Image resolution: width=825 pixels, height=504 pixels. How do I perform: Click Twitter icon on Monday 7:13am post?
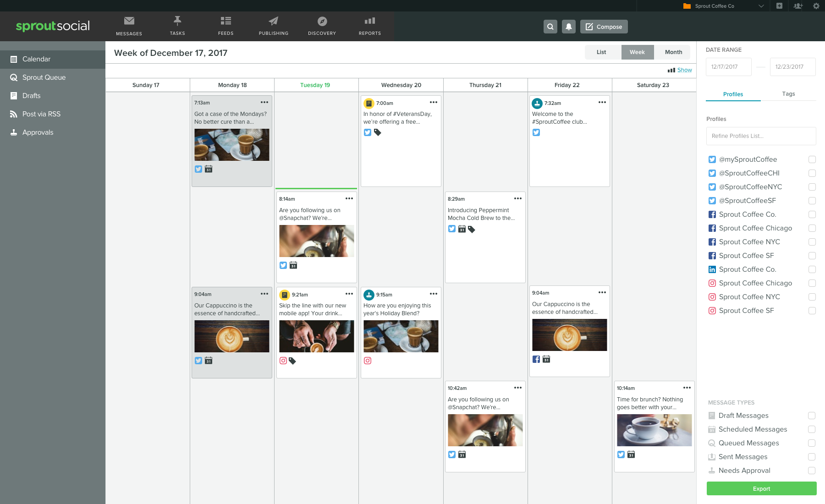[198, 169]
